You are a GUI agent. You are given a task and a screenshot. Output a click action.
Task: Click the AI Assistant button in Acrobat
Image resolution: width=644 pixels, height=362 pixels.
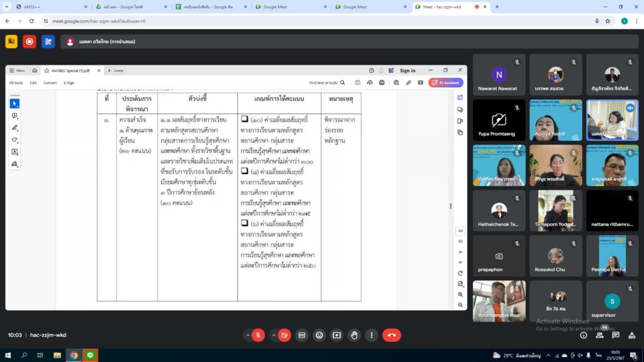[x=446, y=82]
